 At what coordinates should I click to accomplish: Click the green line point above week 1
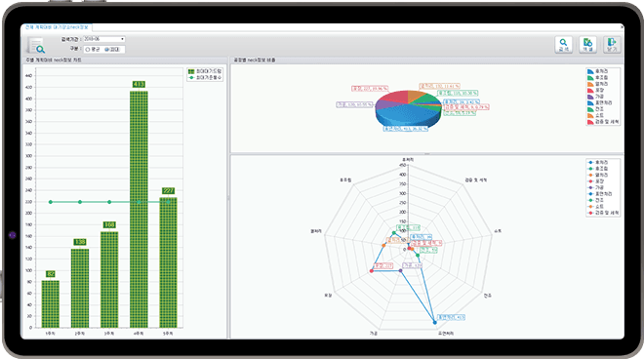pyautogui.click(x=51, y=202)
